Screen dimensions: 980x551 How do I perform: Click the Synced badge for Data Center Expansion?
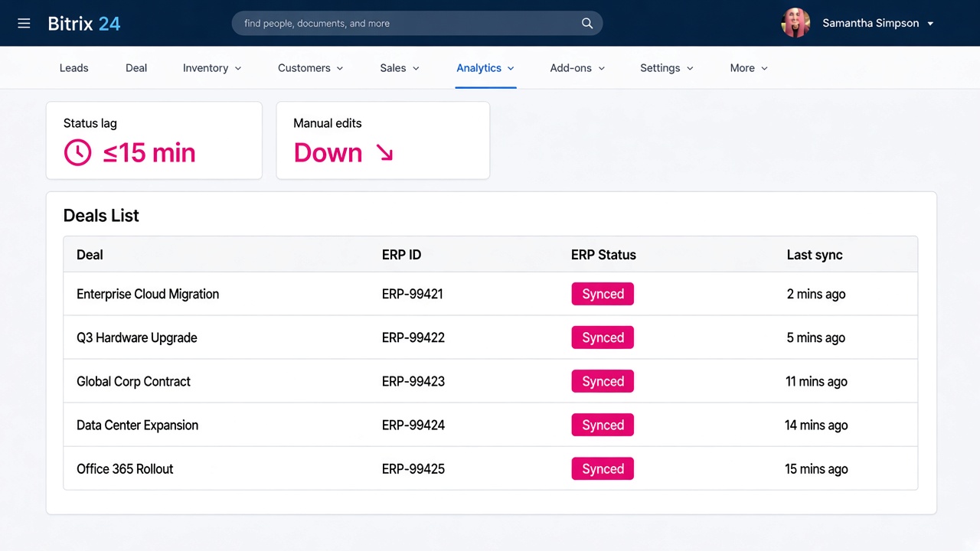pyautogui.click(x=603, y=425)
